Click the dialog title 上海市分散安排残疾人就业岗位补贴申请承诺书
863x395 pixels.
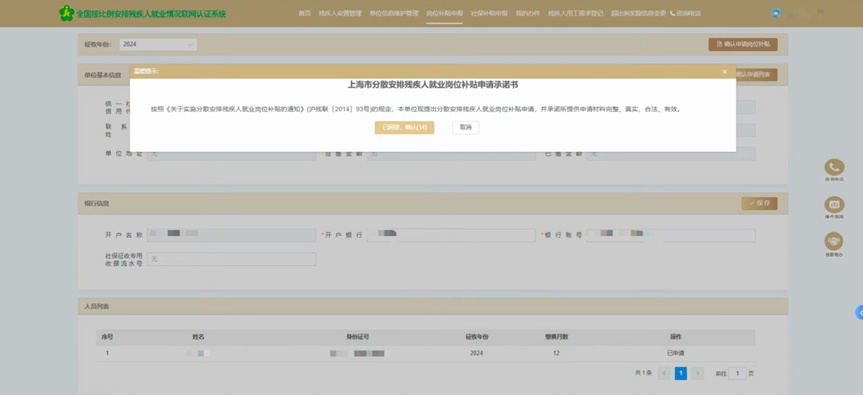pyautogui.click(x=433, y=85)
